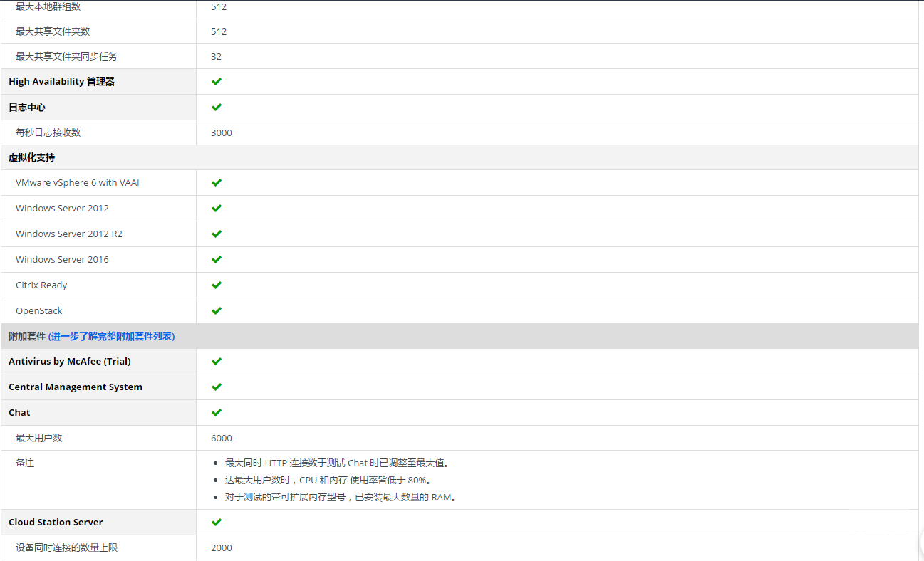
Task: Click the 最大用户数 label
Action: pyautogui.click(x=39, y=438)
